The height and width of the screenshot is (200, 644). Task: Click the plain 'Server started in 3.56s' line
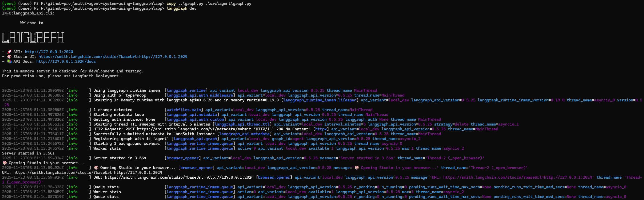pos(28,153)
